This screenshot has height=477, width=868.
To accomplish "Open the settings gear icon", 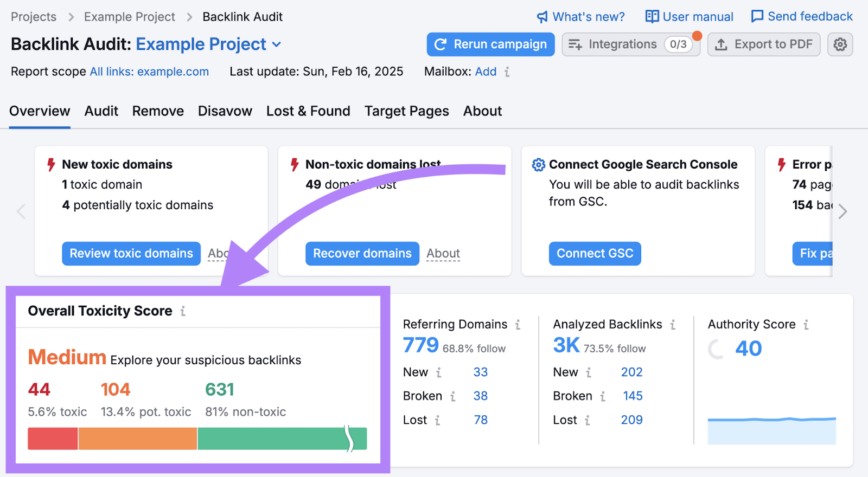I will coord(840,44).
